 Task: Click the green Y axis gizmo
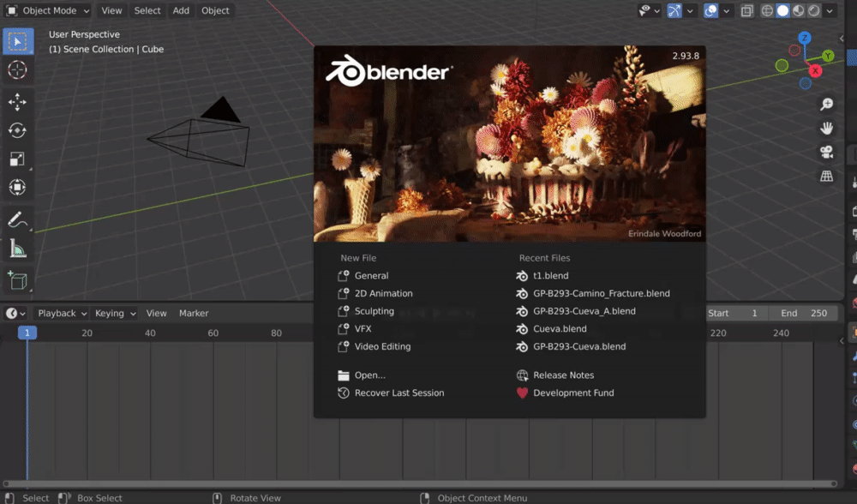[x=828, y=56]
